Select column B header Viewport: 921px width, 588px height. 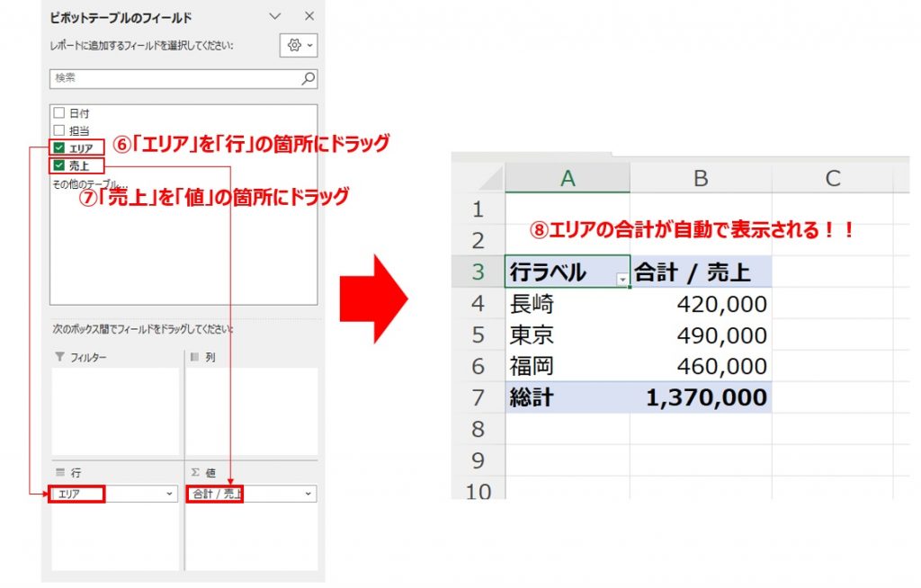[x=700, y=179]
